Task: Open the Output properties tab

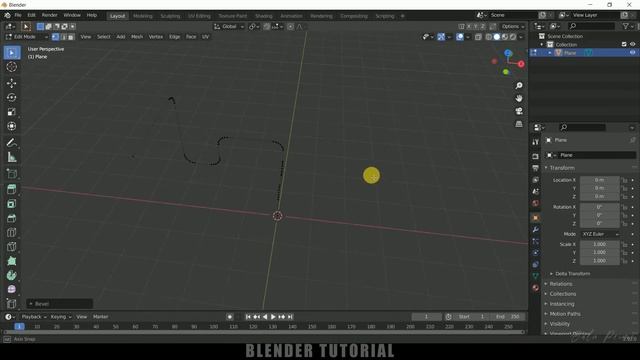Action: click(536, 168)
